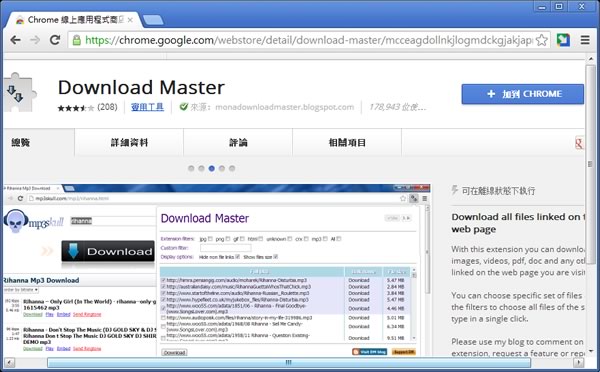Click the lightning offline icon
Image resolution: width=600 pixels, height=372 pixels.
pyautogui.click(x=454, y=190)
